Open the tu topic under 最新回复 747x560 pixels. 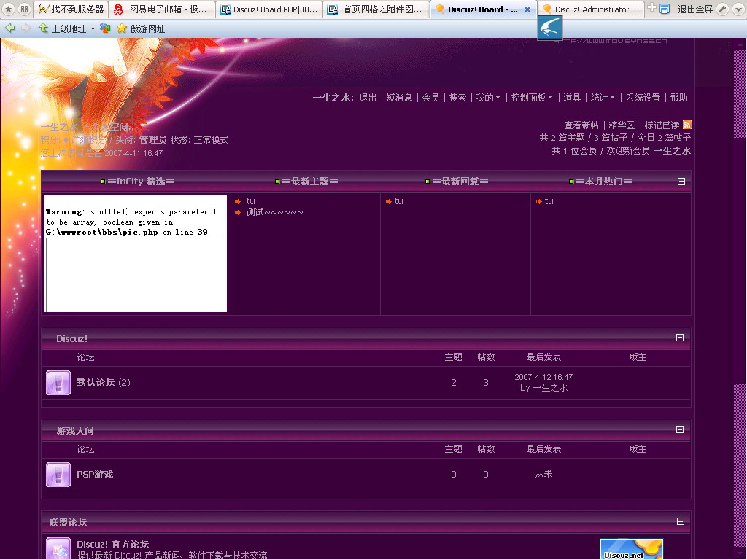[399, 201]
